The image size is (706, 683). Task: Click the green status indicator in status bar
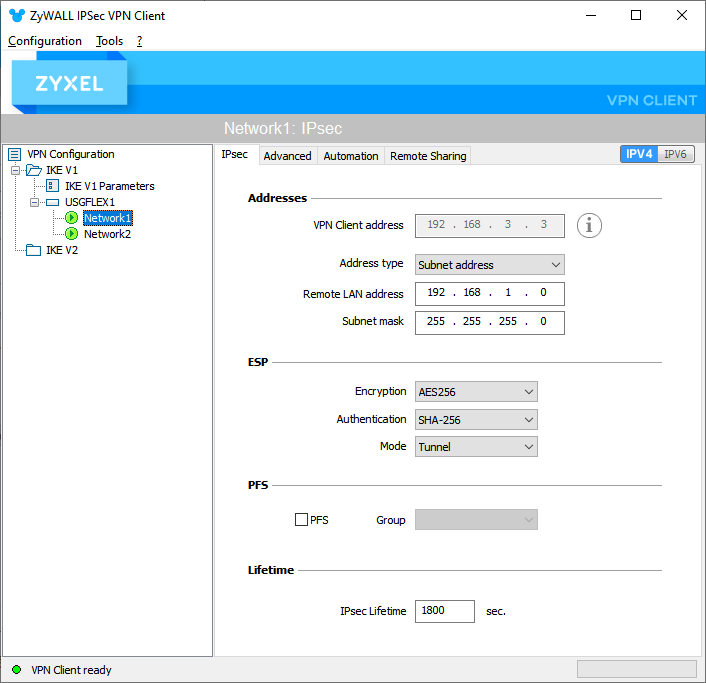(16, 670)
